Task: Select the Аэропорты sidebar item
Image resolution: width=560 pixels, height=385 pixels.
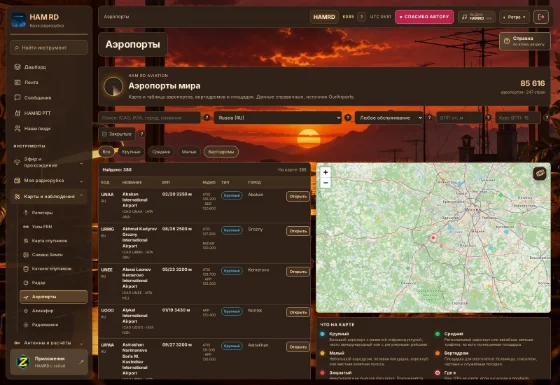Action: (54, 297)
